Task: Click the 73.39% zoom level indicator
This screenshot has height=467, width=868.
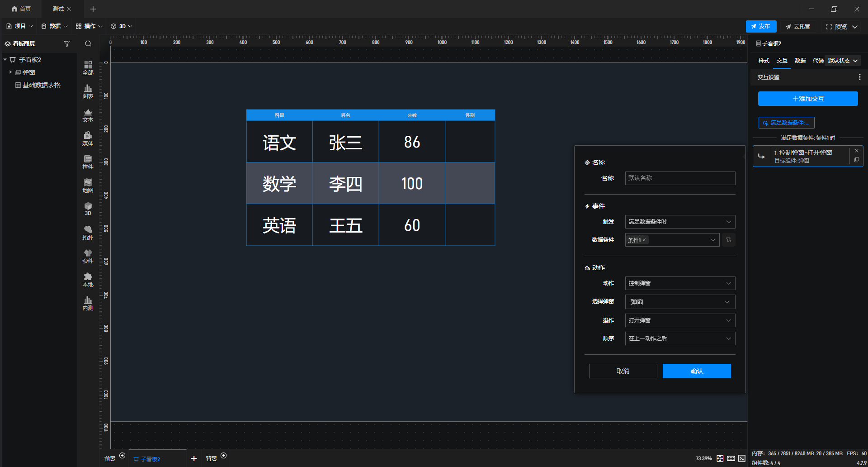Action: 703,458
